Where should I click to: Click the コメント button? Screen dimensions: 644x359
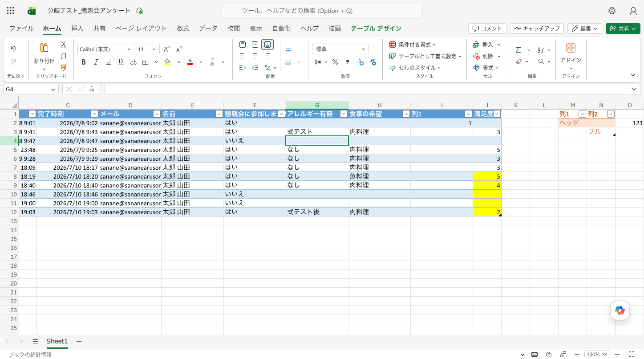click(x=487, y=29)
